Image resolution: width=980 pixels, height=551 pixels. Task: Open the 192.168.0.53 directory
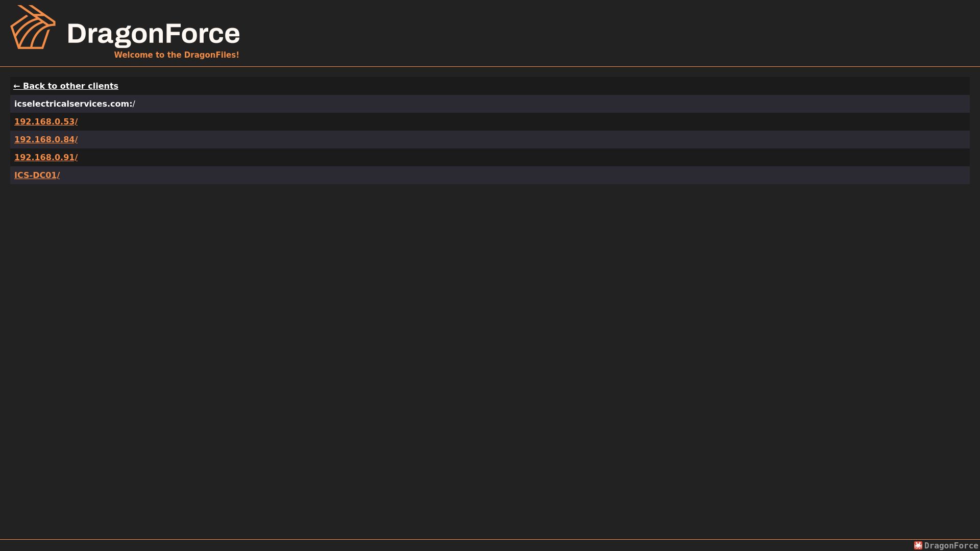[46, 121]
